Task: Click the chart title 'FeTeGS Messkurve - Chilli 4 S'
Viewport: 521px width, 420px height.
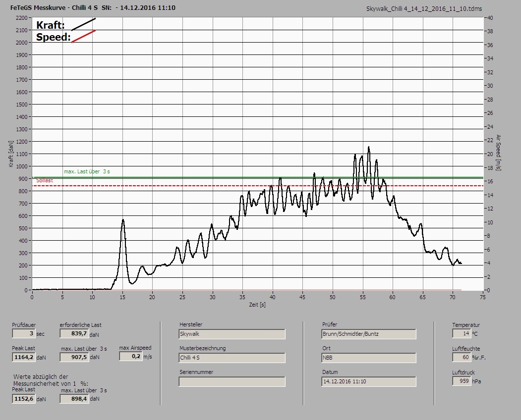Action: (x=54, y=7)
